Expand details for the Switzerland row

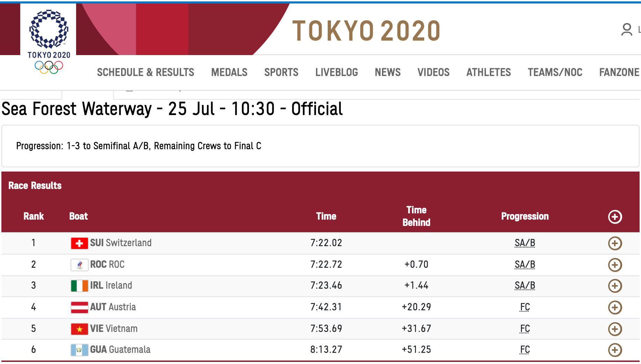615,243
